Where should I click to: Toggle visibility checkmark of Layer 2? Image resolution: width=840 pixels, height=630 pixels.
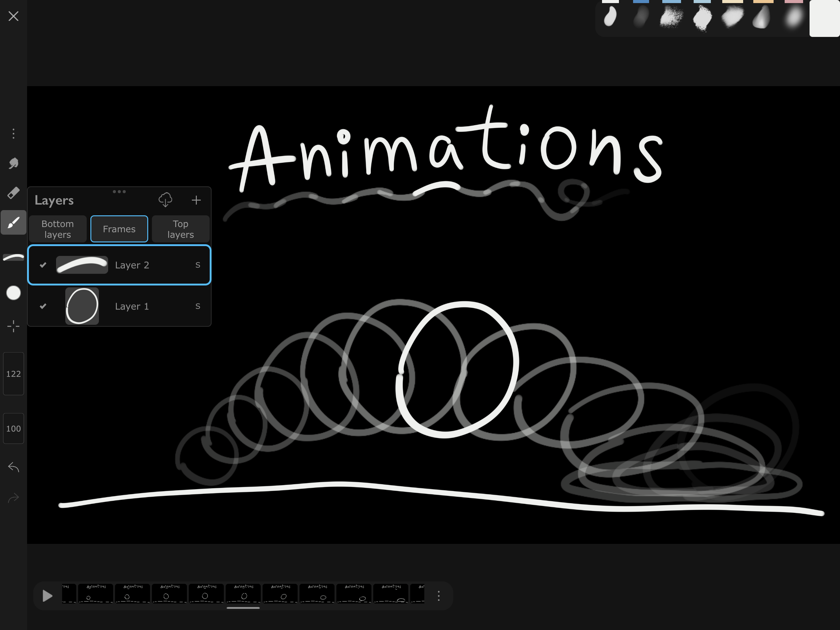coord(43,265)
